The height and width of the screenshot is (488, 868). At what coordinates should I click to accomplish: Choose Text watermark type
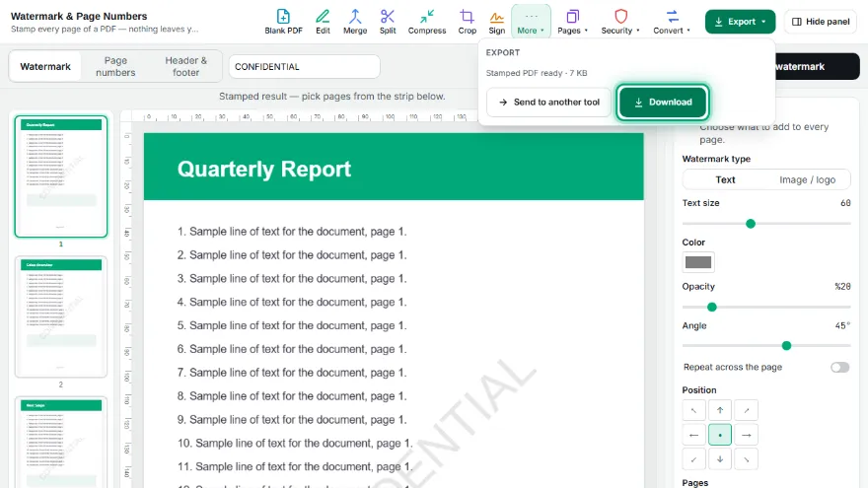click(x=725, y=179)
